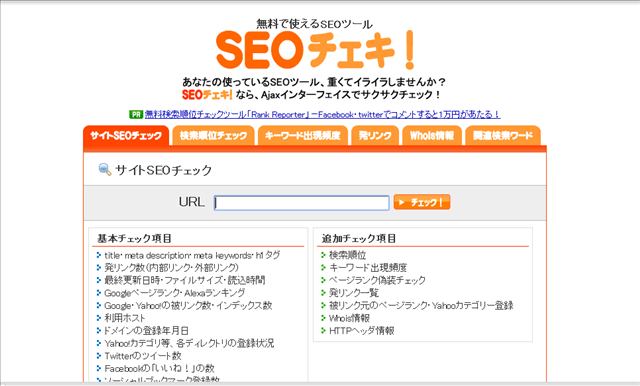Click the URL label text
This screenshot has width=640, height=386.
pyautogui.click(x=191, y=202)
